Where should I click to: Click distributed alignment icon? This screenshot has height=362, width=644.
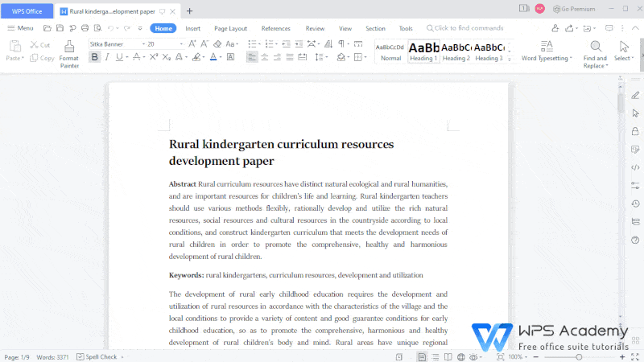303,57
